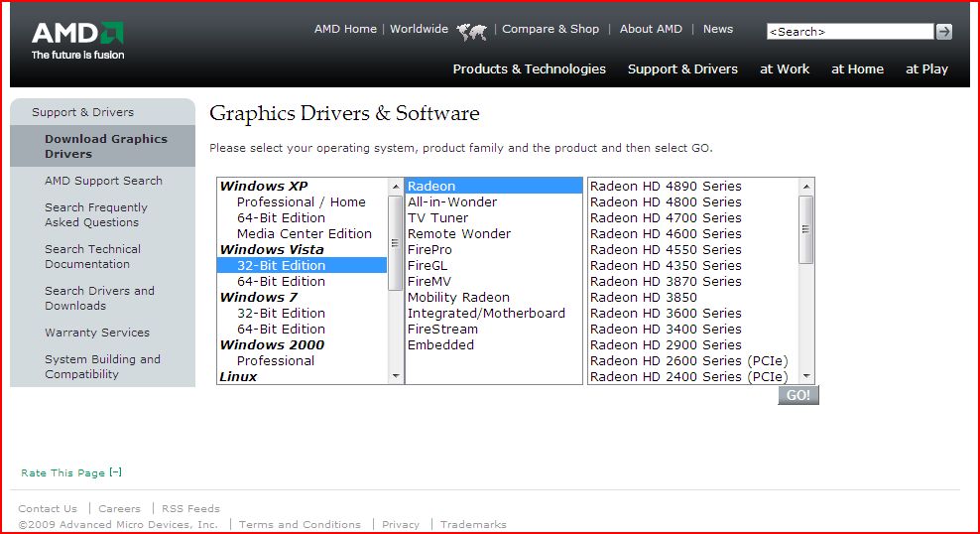Open Contact Us footer link

(48, 508)
